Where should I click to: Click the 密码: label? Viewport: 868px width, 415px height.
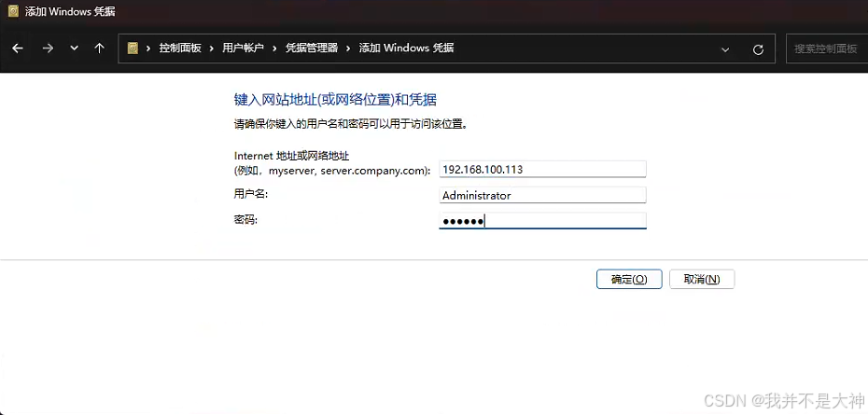[245, 220]
